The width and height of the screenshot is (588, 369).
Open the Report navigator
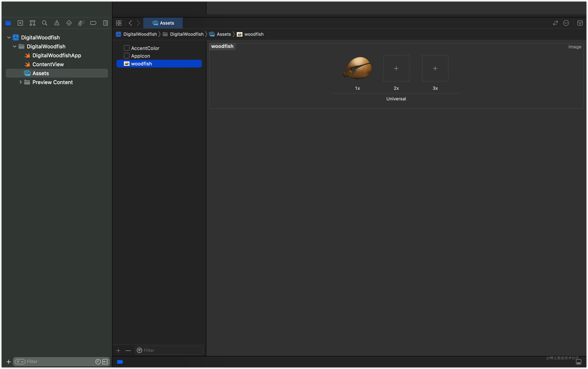(106, 23)
